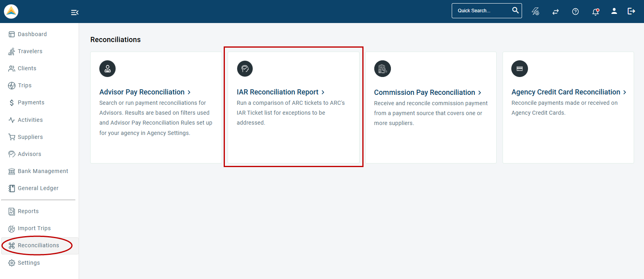
Task: Open Bank Management in the sidebar
Action: (43, 171)
